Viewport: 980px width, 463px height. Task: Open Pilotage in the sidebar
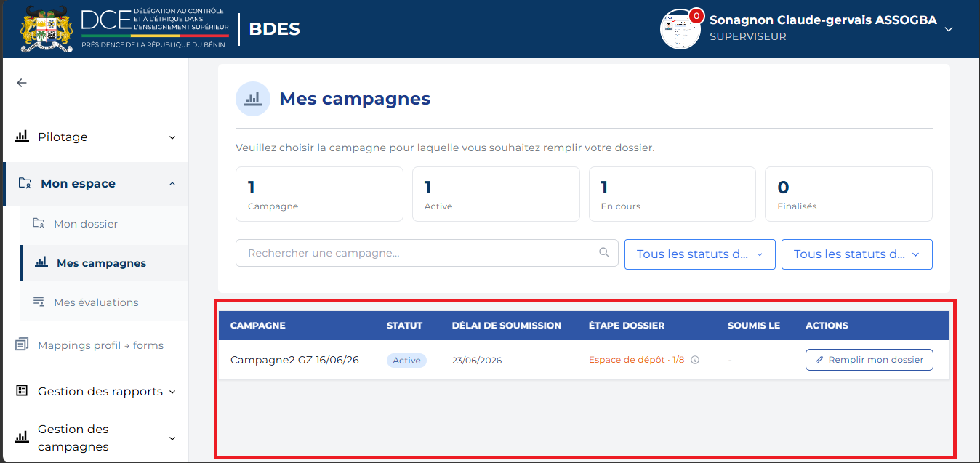(96, 137)
